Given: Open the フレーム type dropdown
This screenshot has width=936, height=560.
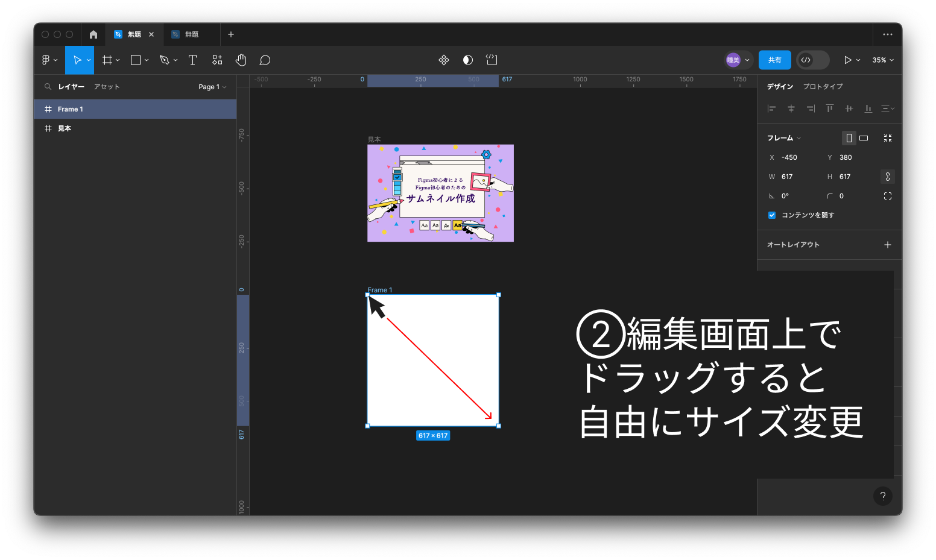Looking at the screenshot, I should click(x=784, y=138).
